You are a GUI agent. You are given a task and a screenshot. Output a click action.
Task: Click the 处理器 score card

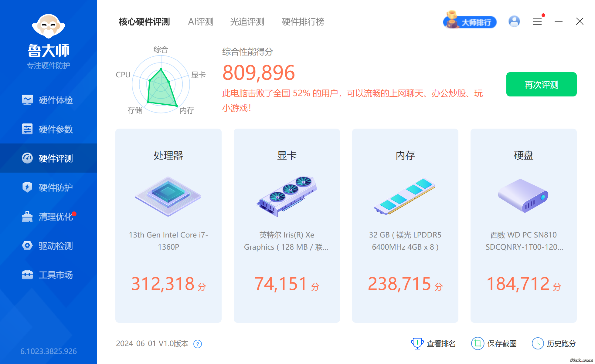[168, 225]
